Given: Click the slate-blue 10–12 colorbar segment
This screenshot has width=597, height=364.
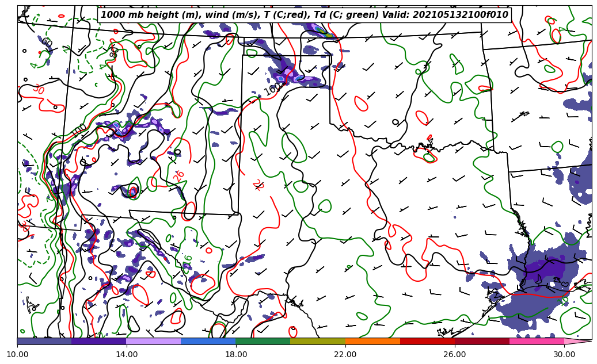Looking at the screenshot, I should (44, 341).
